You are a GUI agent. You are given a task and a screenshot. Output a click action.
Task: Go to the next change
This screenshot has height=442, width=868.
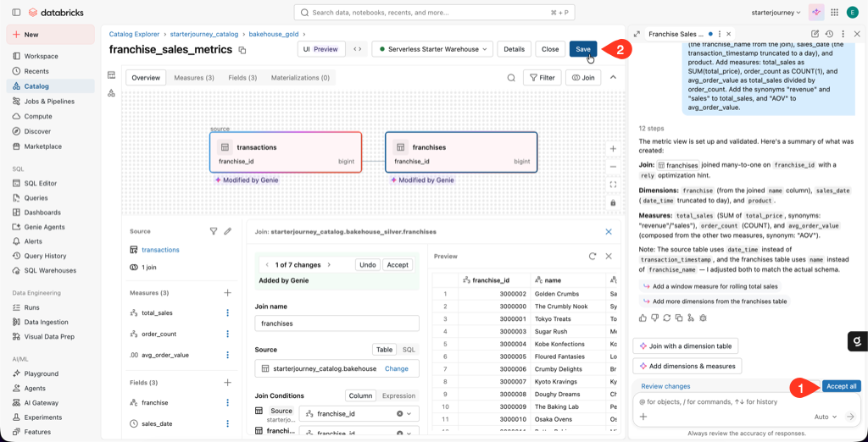(x=330, y=265)
